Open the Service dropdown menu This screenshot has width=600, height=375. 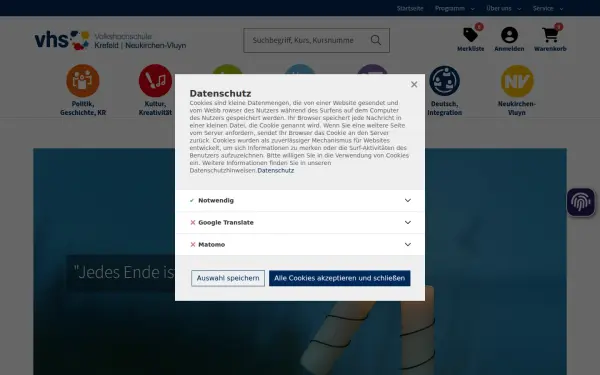click(548, 8)
